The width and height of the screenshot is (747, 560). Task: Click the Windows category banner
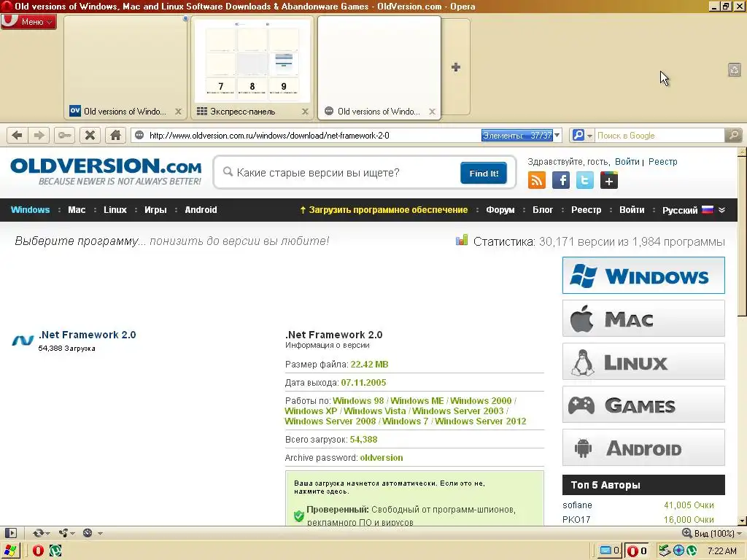click(x=643, y=275)
